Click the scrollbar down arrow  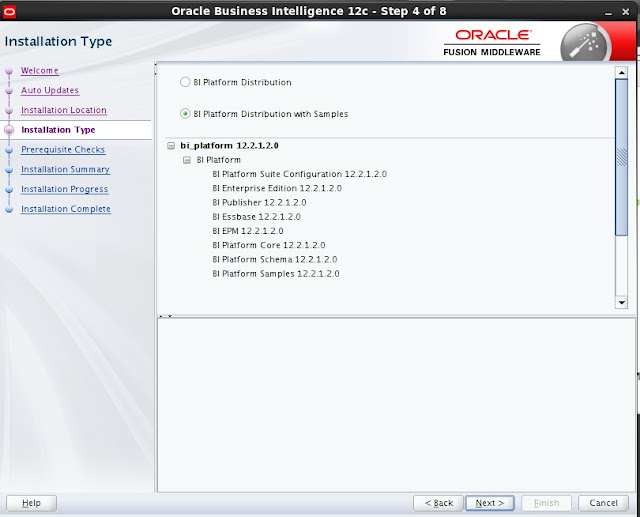621,302
